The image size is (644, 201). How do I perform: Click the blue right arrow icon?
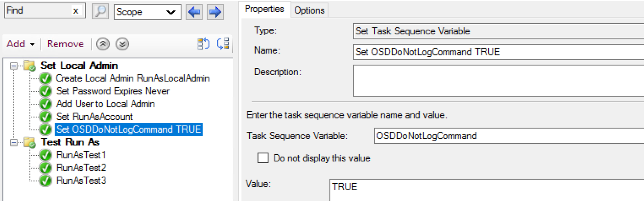pos(215,12)
